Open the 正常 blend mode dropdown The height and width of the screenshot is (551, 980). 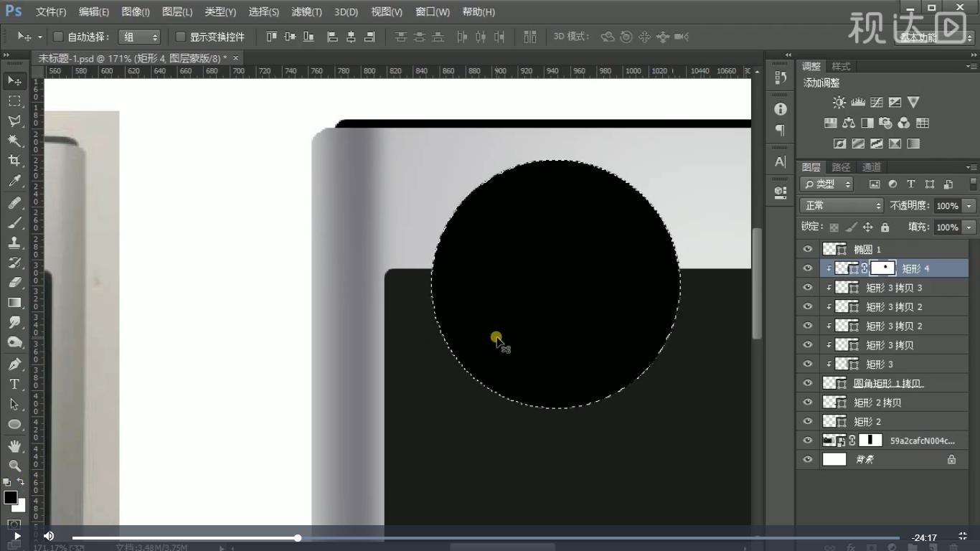pos(842,206)
